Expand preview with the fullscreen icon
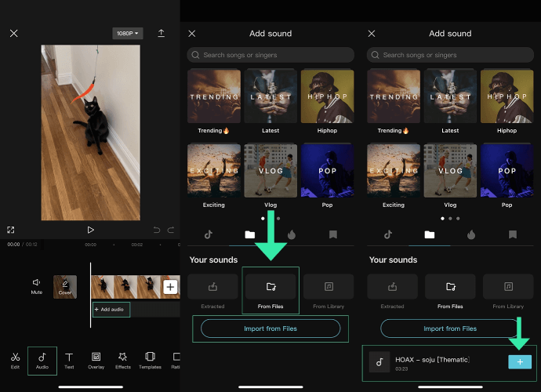The image size is (541, 392). (11, 230)
